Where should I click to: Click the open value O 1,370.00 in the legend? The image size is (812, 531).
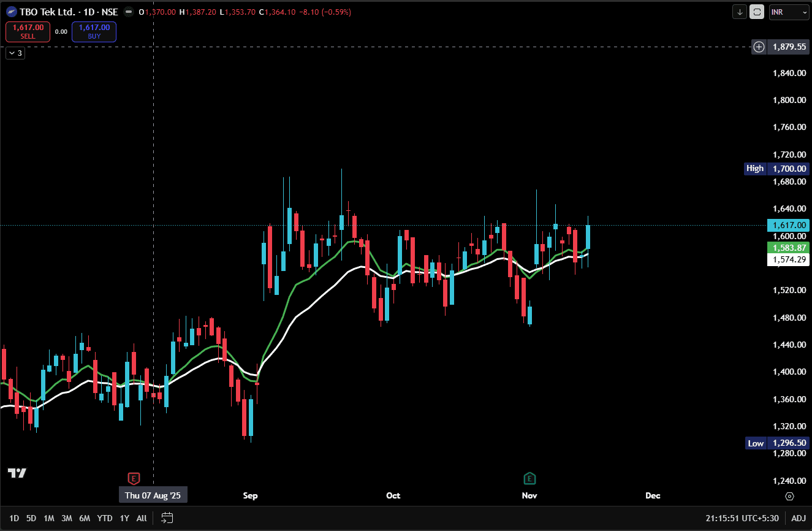[x=157, y=12]
